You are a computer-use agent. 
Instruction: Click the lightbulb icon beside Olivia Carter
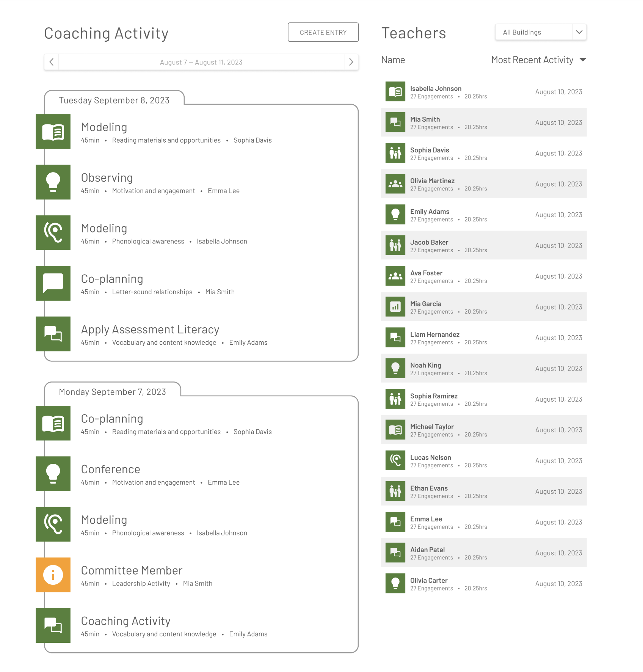395,583
